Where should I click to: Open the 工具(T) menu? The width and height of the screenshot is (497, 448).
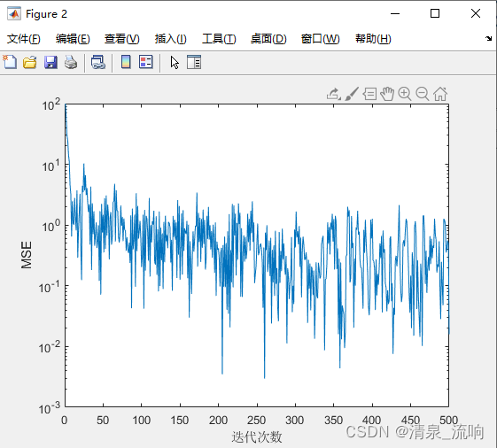tap(219, 39)
